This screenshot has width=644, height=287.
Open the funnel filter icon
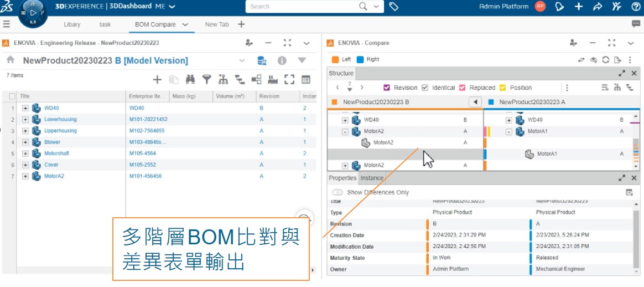point(206,79)
